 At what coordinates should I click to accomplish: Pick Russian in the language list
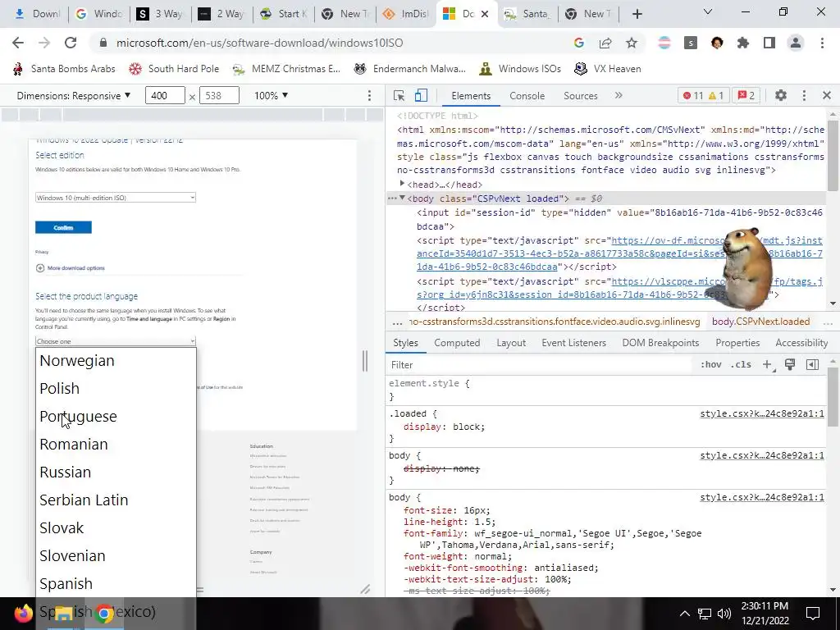[116, 472]
